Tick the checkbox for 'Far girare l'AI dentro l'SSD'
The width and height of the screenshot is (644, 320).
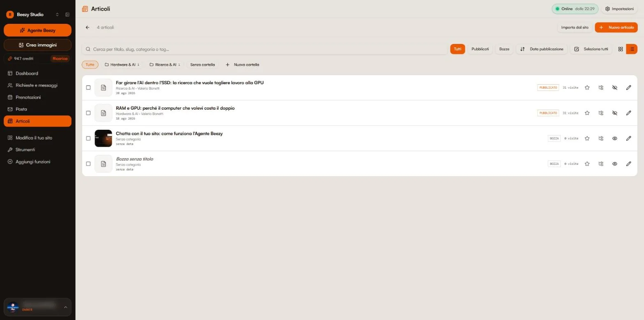[x=88, y=87]
